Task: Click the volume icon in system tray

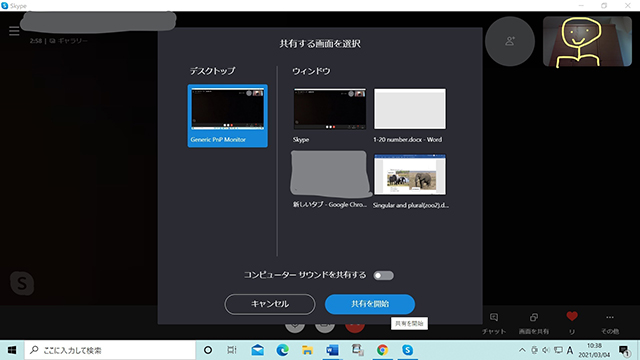Action: (x=546, y=350)
